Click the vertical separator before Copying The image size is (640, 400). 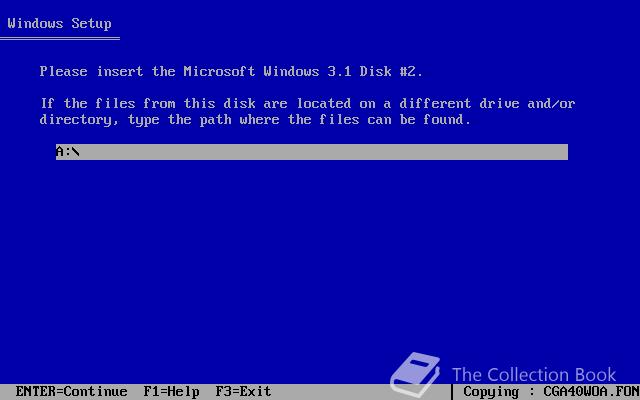pos(452,392)
